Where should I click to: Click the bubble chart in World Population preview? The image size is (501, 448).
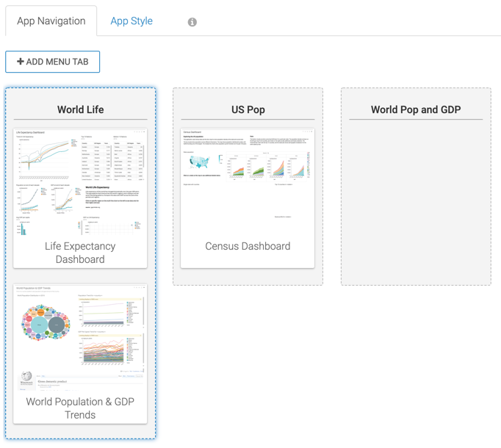pyautogui.click(x=46, y=325)
